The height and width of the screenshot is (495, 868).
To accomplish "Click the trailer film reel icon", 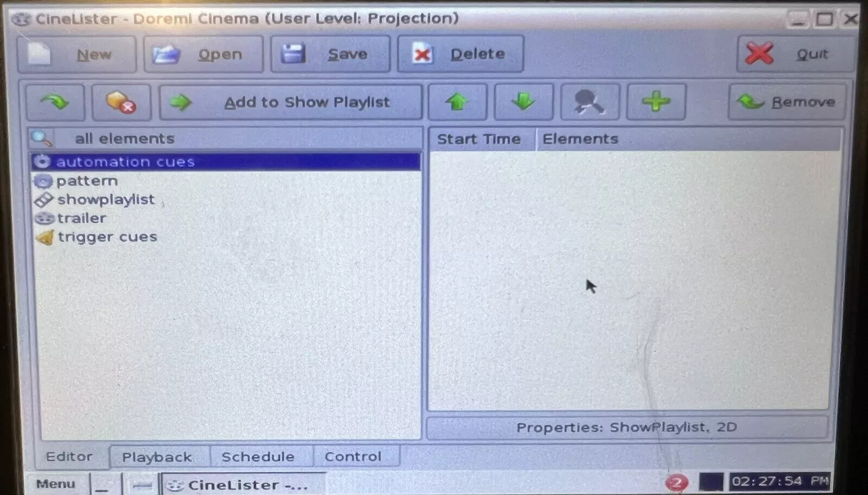I will [44, 218].
